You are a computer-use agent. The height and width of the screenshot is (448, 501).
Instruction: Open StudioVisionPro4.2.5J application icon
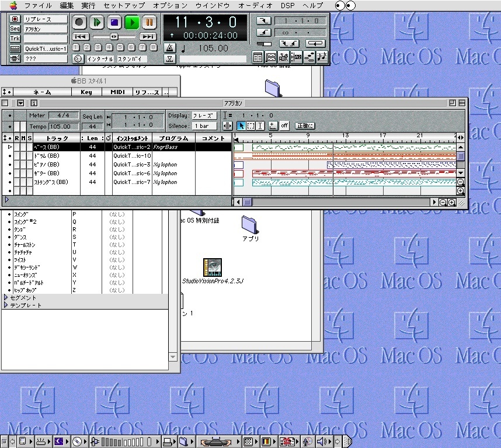tap(212, 267)
